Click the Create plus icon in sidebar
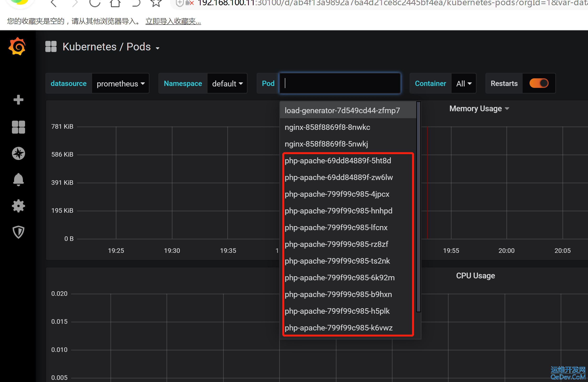The width and height of the screenshot is (588, 382). [18, 100]
